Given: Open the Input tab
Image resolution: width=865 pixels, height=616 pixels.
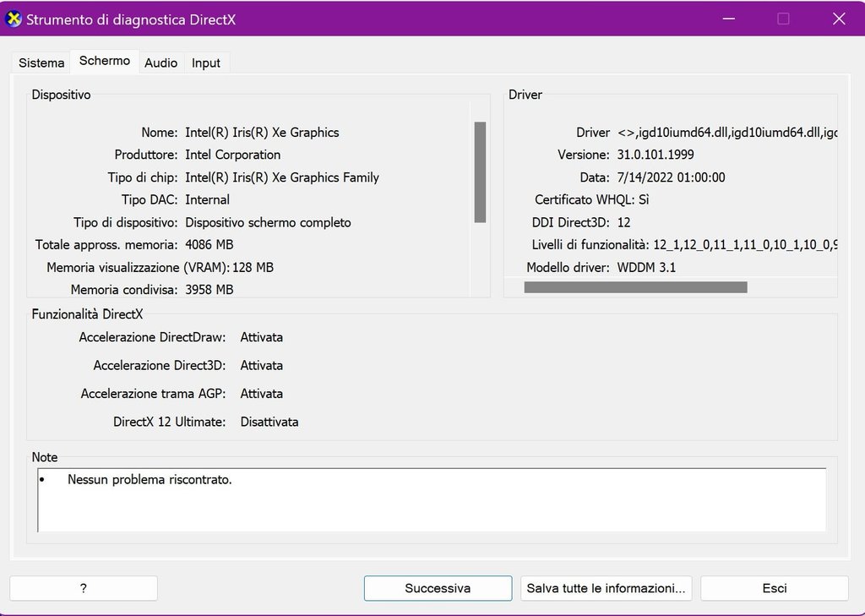Looking at the screenshot, I should 206,63.
